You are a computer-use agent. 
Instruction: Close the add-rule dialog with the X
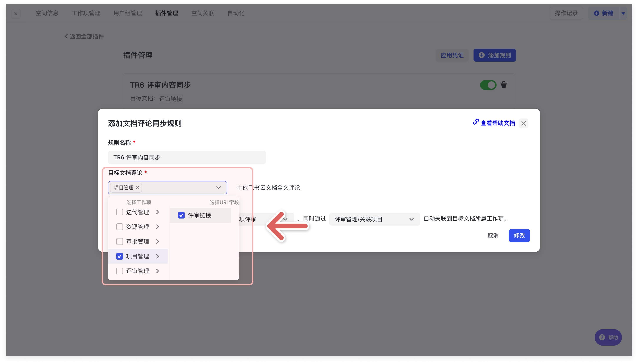tap(523, 123)
